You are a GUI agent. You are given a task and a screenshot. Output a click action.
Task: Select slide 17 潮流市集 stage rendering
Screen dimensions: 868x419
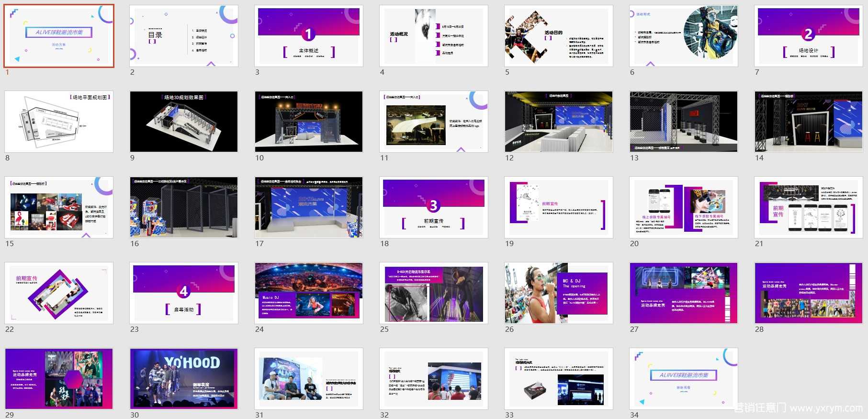point(309,207)
